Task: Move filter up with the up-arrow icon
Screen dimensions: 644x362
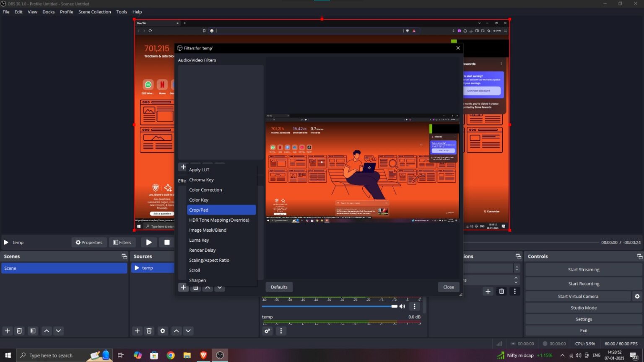Action: click(x=208, y=287)
